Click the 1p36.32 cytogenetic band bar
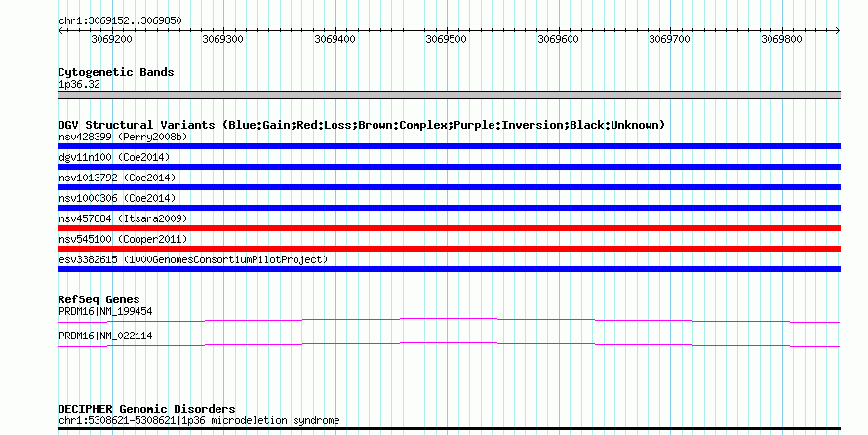 pos(449,95)
